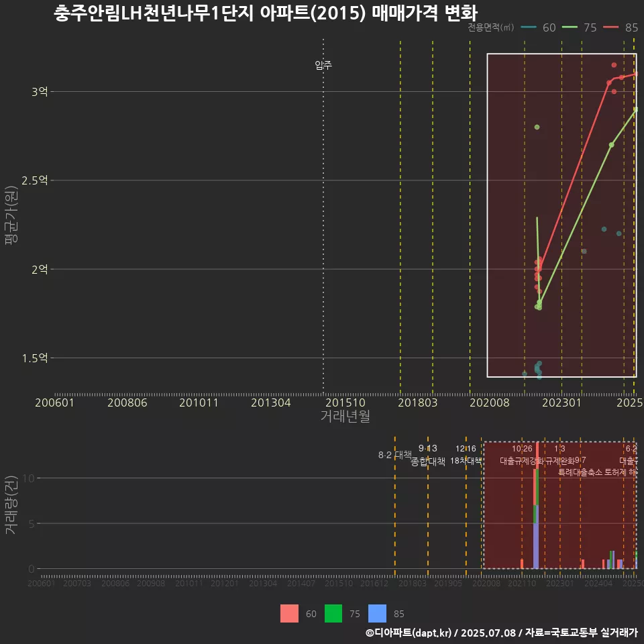This screenshot has width=644, height=644.
Task: Click the red 85 line legend entry
Action: point(621,28)
